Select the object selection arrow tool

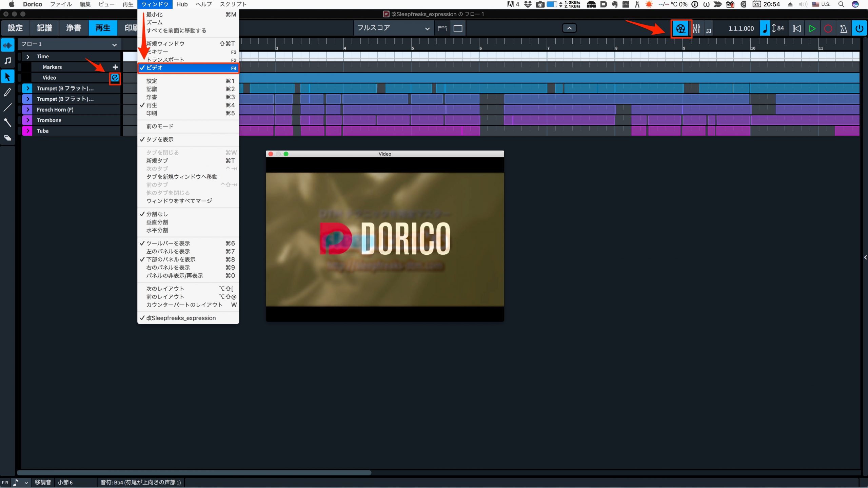7,77
